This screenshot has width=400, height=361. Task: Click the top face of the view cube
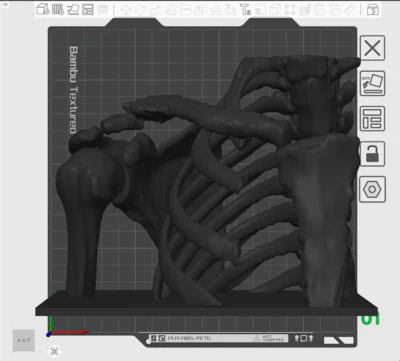[x=24, y=340]
